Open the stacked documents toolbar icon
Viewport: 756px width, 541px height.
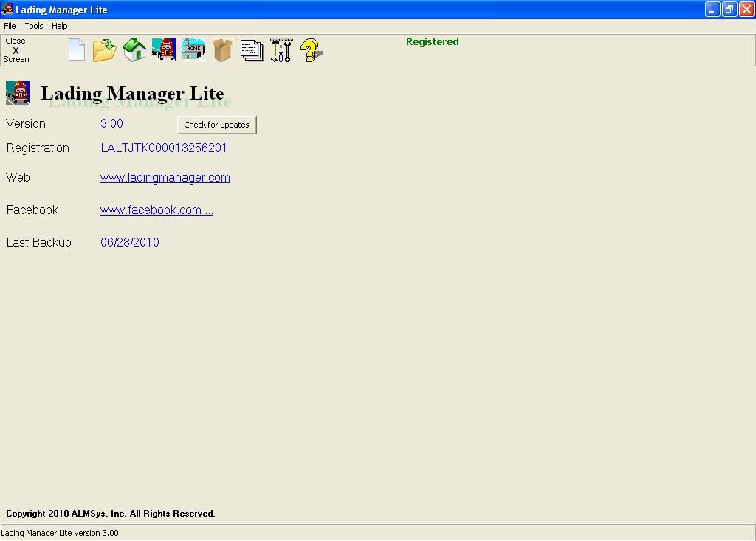pyautogui.click(x=252, y=50)
